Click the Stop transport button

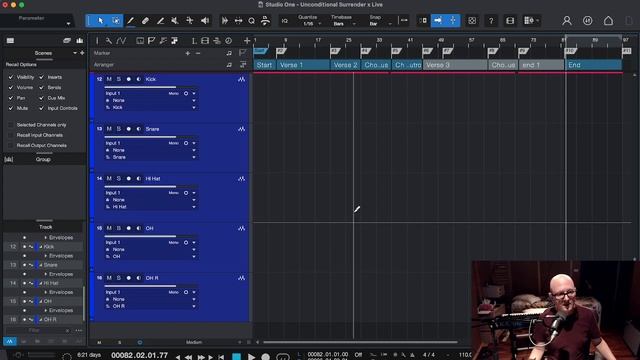(x=236, y=356)
